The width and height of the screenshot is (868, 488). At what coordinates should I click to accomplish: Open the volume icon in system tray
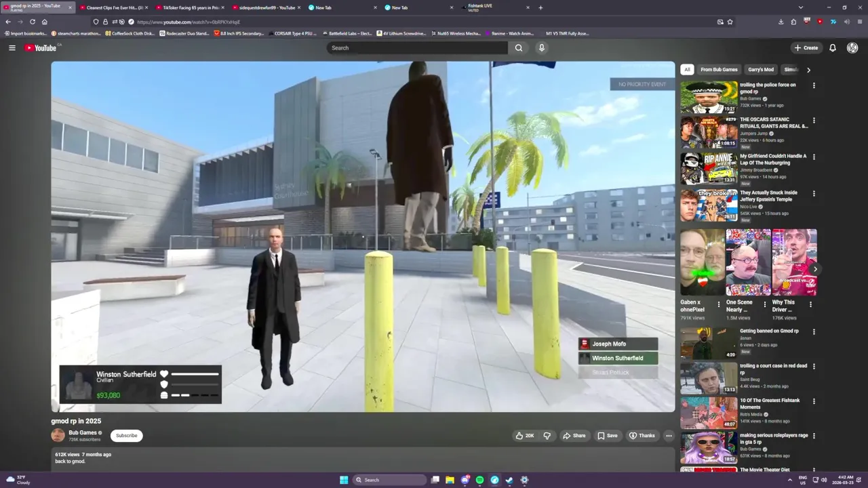[x=824, y=480]
